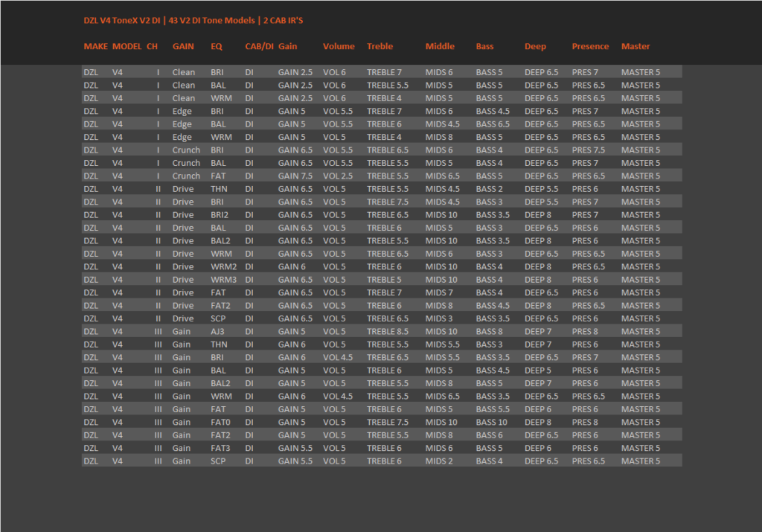762x532 pixels.
Task: Click BASS 5.5 in Gain FAT row
Action: pos(493,409)
